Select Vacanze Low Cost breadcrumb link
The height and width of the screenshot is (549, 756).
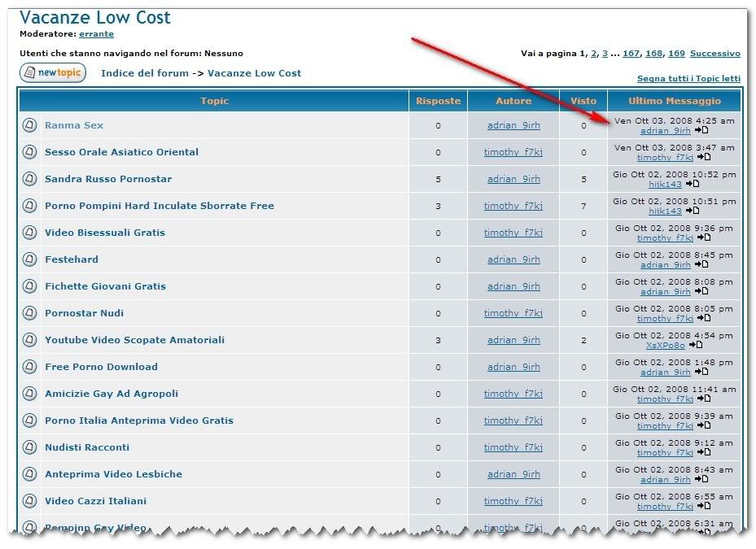[254, 73]
